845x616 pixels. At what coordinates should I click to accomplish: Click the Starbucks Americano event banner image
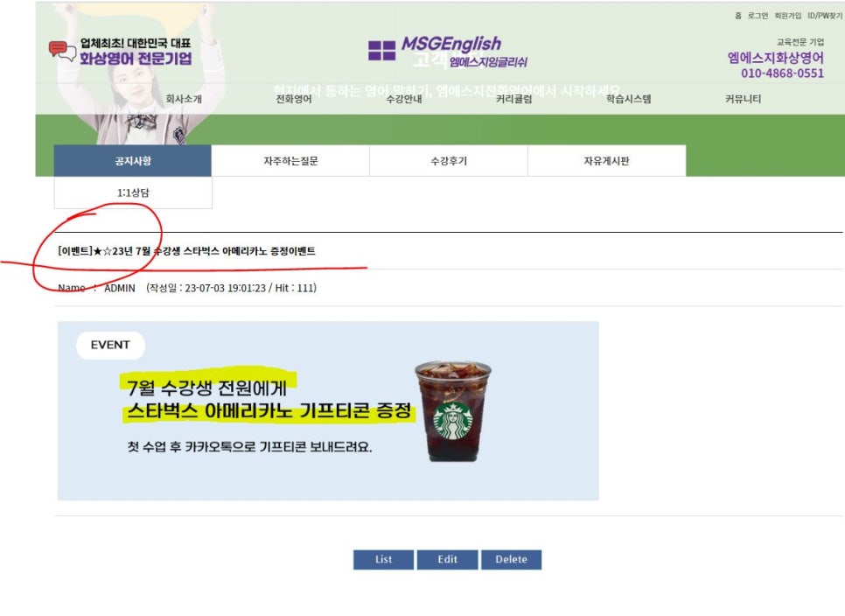(328, 410)
